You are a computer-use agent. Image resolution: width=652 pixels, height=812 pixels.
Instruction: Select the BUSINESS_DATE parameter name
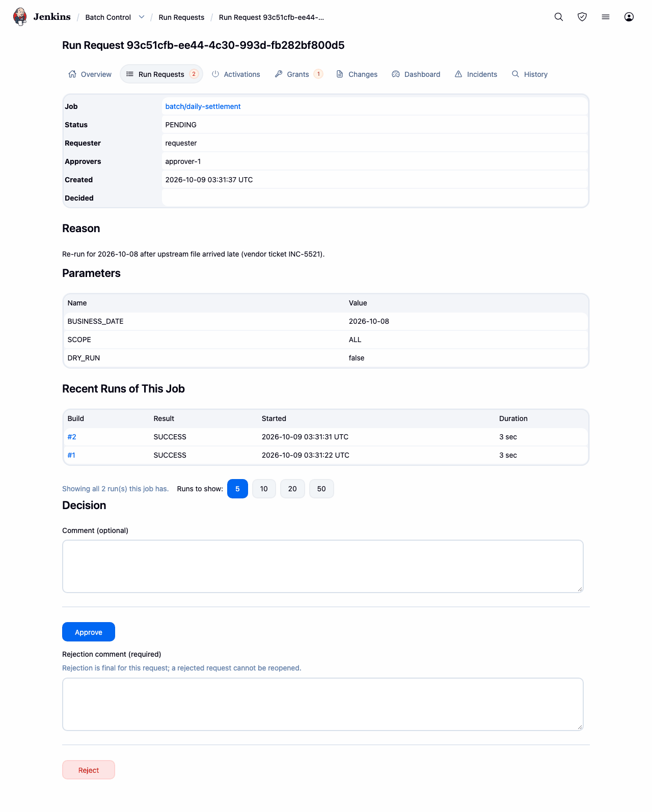pyautogui.click(x=95, y=321)
